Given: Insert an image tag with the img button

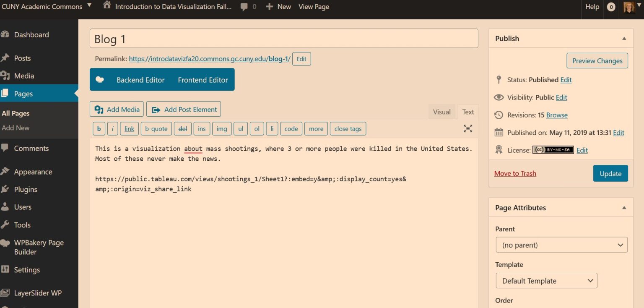Looking at the screenshot, I should 221,128.
